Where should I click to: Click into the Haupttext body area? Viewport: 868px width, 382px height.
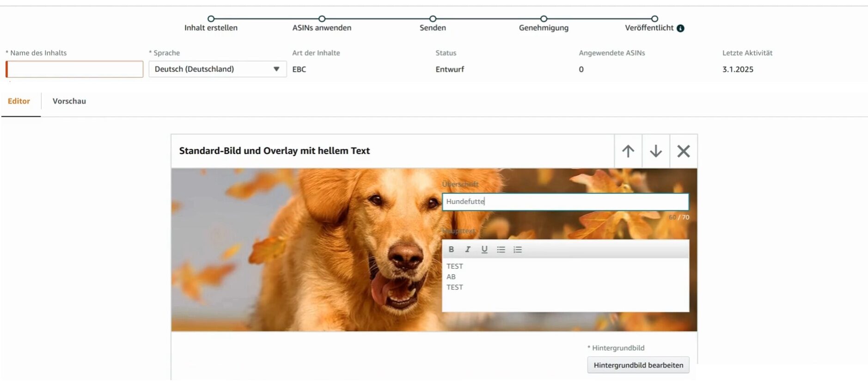click(x=565, y=284)
